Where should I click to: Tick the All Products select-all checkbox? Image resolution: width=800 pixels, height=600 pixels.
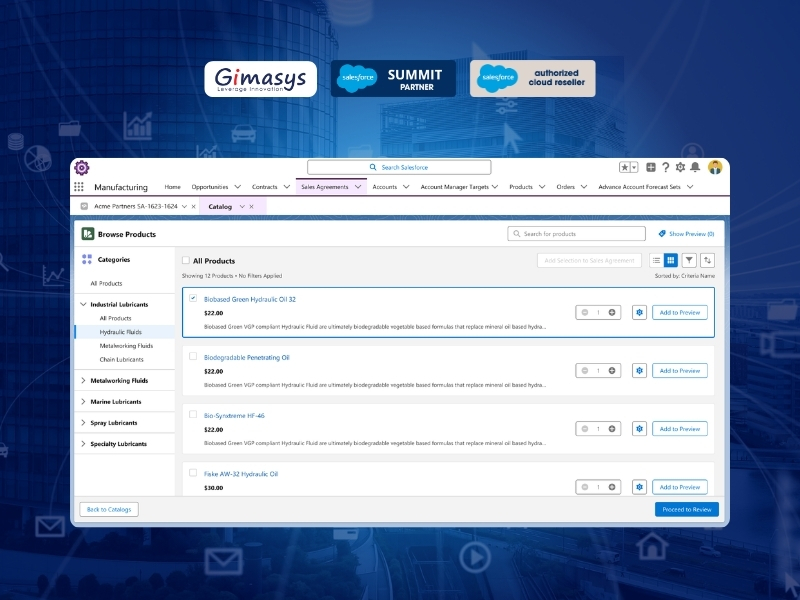point(186,260)
